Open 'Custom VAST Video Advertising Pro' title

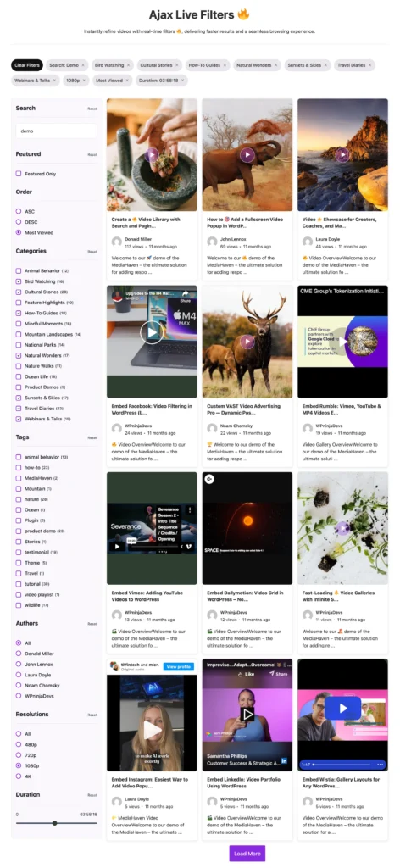(x=244, y=409)
